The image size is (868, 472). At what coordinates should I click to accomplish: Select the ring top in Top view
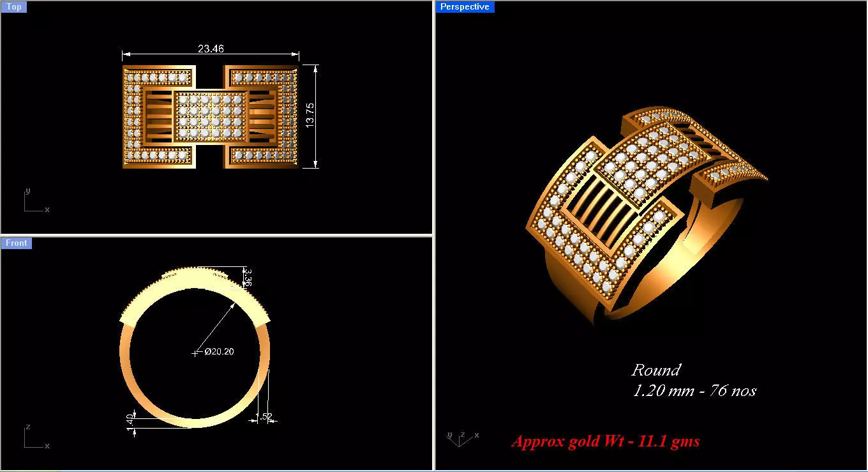point(211,116)
